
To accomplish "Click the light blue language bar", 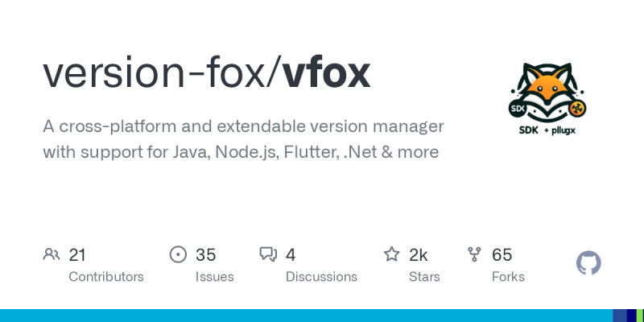I will coord(306,316).
